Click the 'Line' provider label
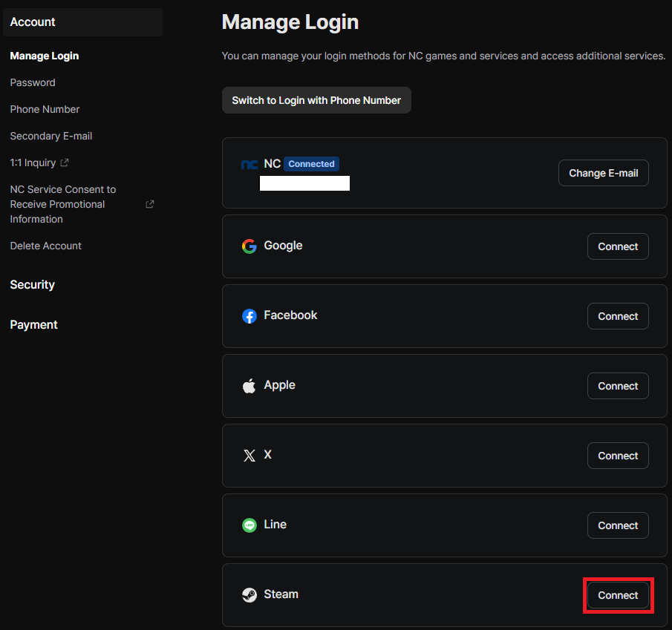672x630 pixels. [x=275, y=524]
